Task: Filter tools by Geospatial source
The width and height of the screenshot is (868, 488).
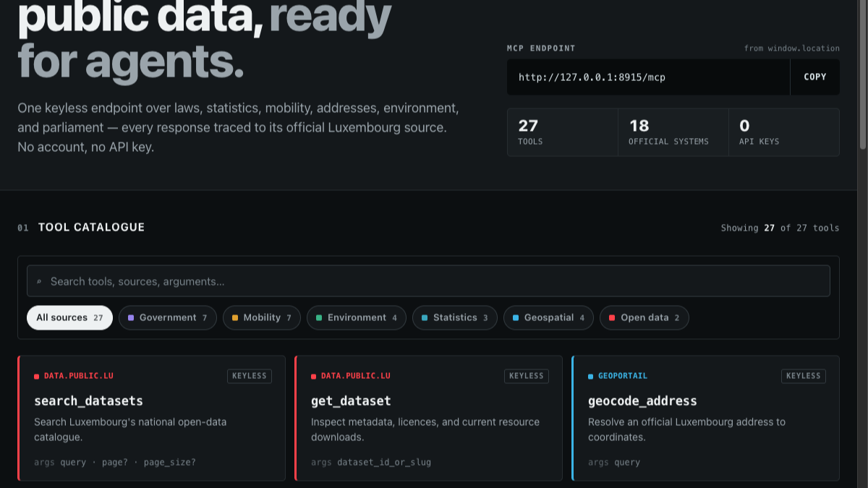Action: pyautogui.click(x=549, y=317)
